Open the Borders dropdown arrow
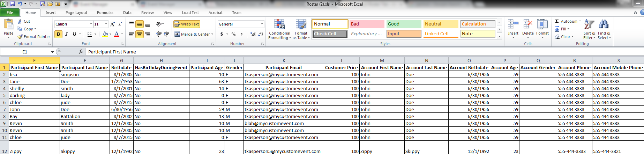Screen dimensions: 644x154 pyautogui.click(x=95, y=34)
